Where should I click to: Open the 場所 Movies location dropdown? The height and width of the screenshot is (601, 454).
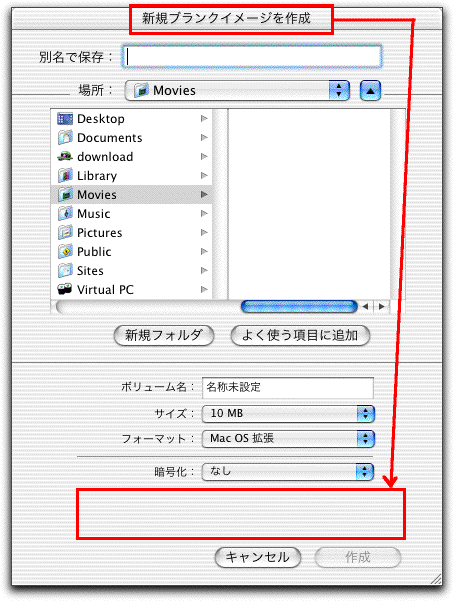point(237,91)
